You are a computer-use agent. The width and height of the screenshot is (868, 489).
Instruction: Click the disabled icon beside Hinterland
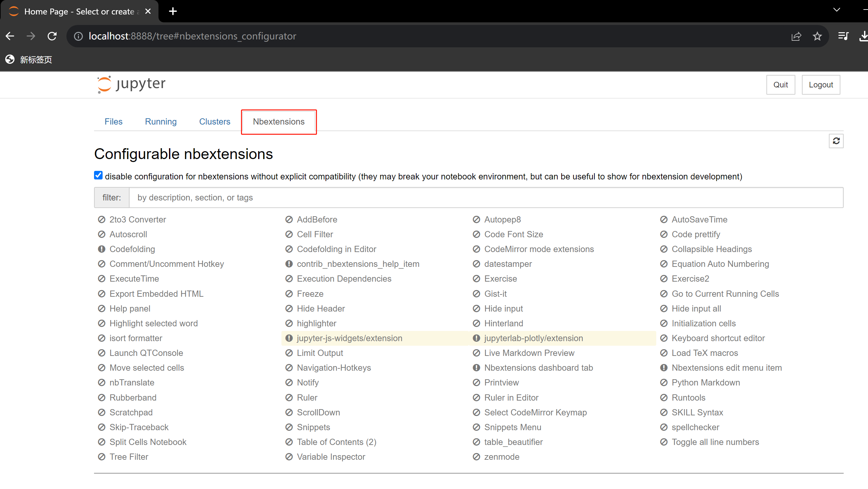[x=476, y=323]
